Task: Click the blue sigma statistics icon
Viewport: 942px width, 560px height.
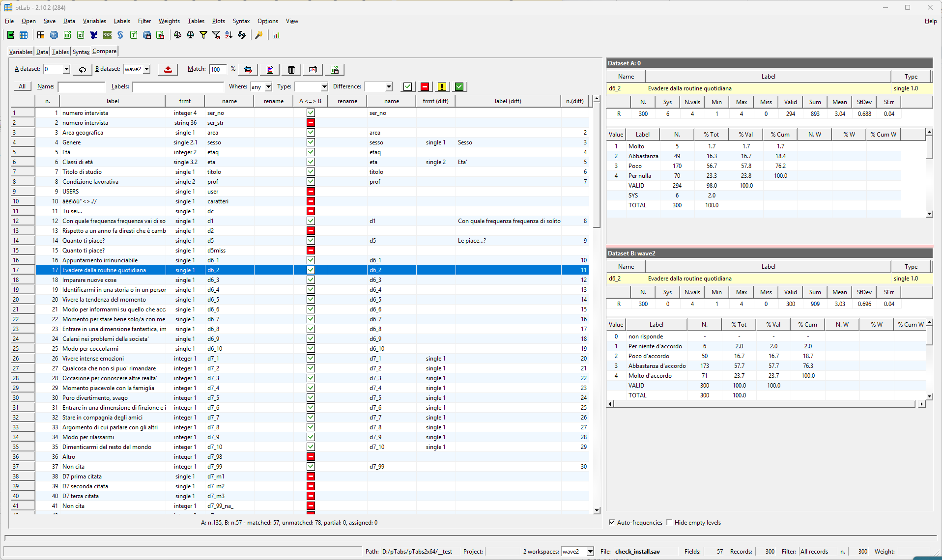Action: pyautogui.click(x=54, y=35)
